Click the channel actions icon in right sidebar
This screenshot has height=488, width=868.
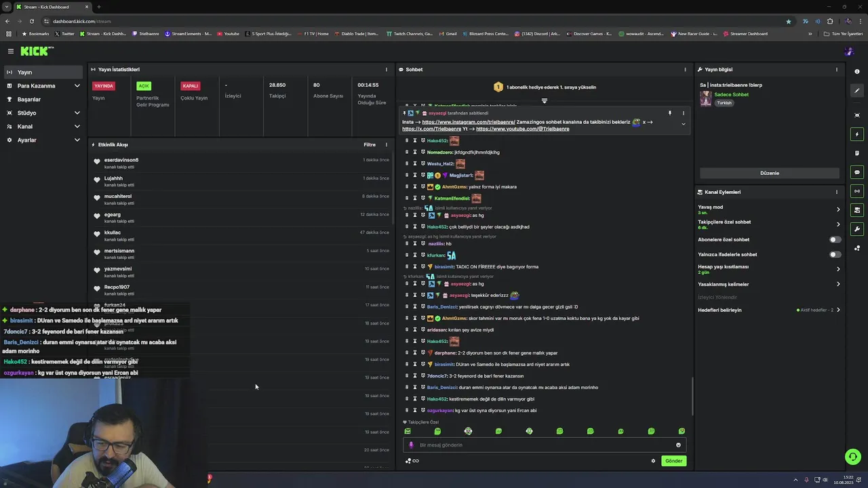point(857,210)
